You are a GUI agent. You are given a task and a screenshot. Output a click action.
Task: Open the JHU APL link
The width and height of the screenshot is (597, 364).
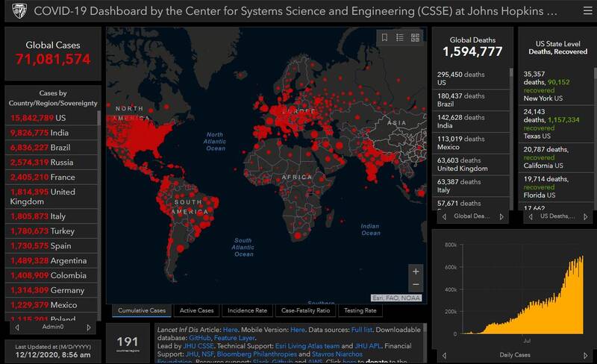pos(368,345)
